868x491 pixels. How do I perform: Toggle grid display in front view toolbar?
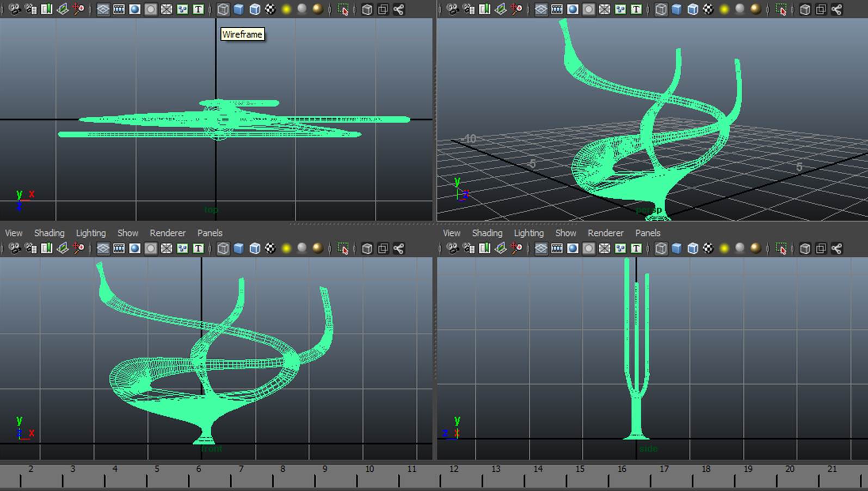(103, 248)
